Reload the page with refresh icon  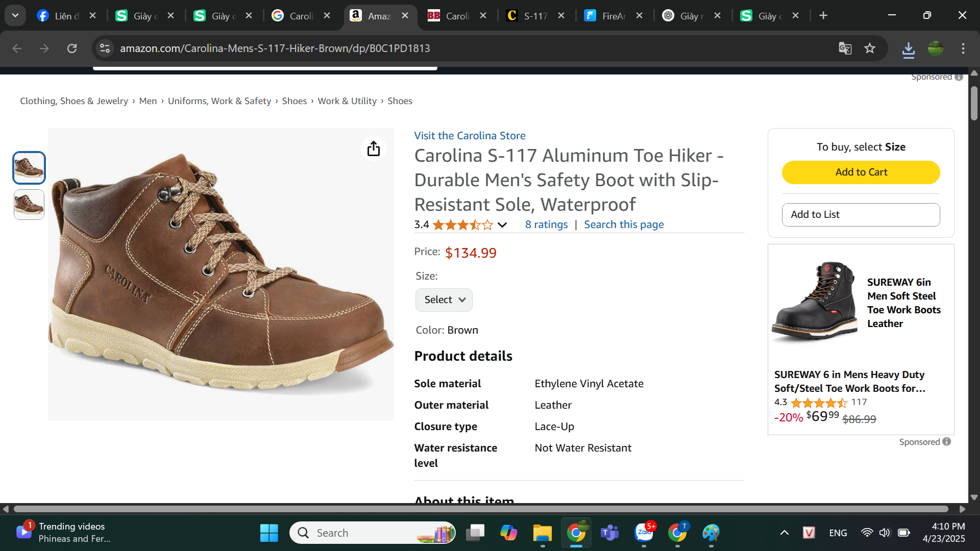point(72,48)
